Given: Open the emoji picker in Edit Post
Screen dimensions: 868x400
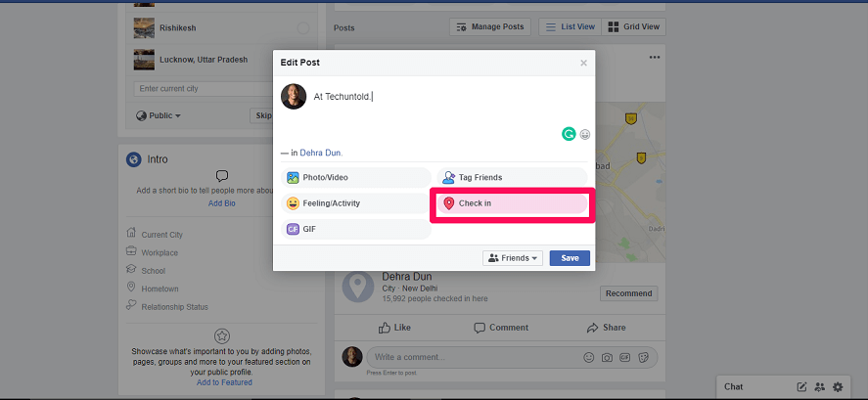Looking at the screenshot, I should coord(584,134).
